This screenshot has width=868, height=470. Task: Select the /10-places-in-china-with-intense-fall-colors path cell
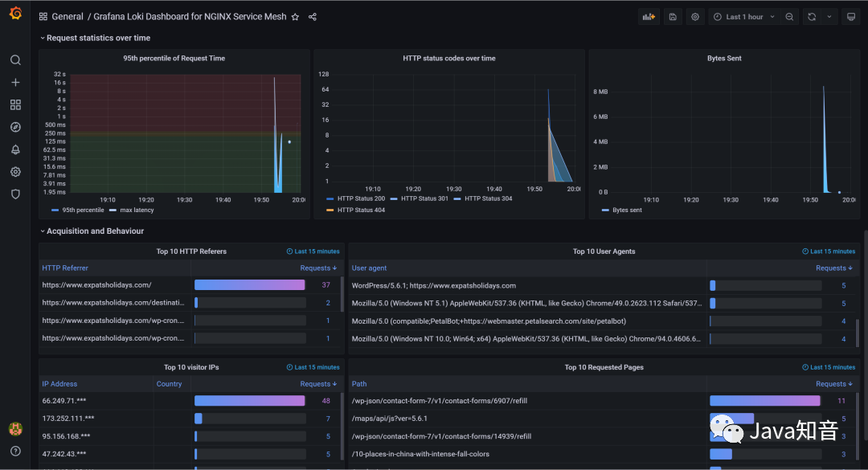[x=420, y=454]
